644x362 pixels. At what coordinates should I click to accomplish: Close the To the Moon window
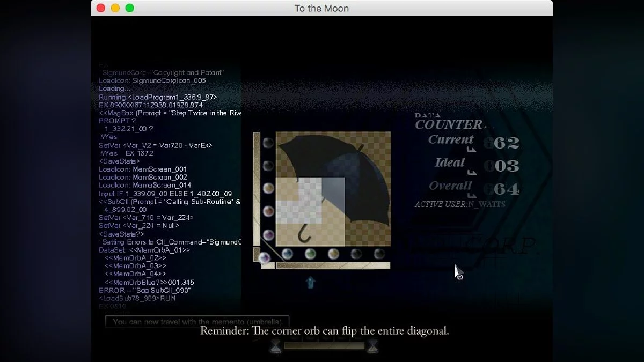[101, 8]
